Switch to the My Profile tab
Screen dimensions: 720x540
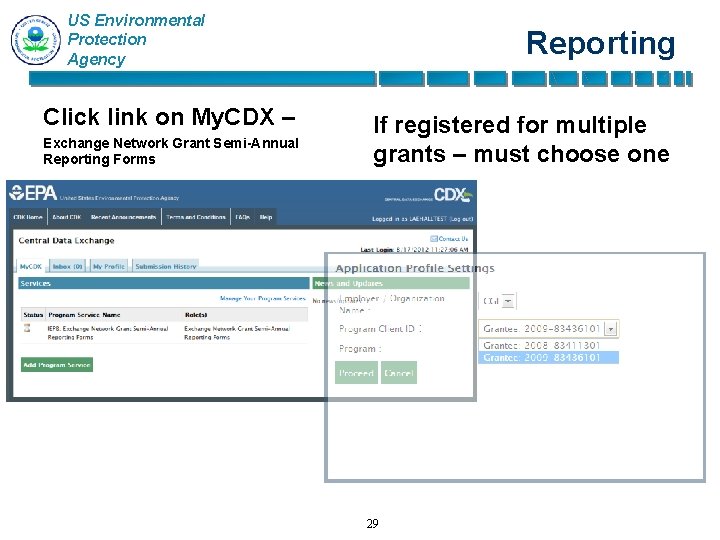pos(109,266)
